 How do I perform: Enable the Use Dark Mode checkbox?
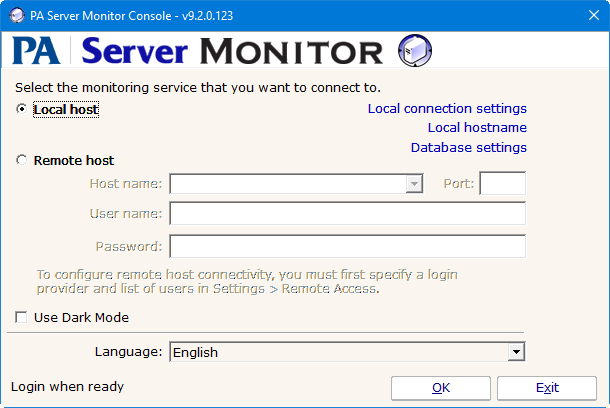[22, 318]
